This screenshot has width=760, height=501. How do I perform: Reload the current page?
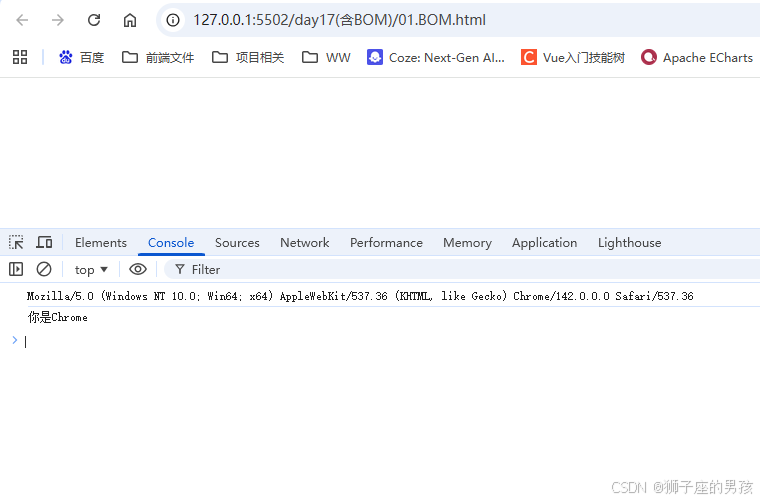click(x=94, y=20)
